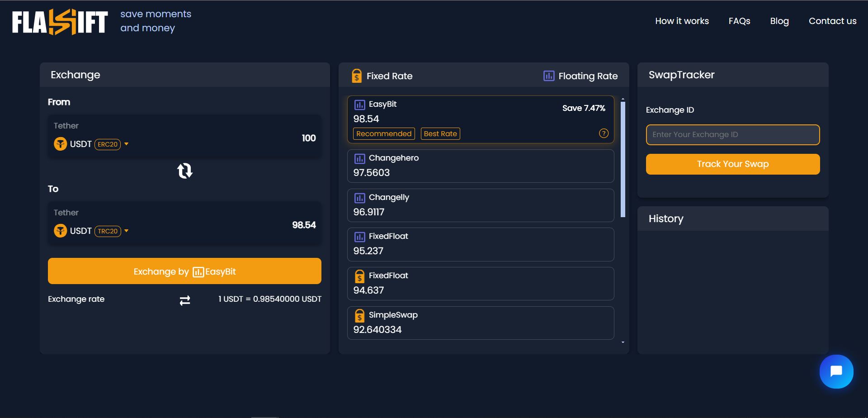Image resolution: width=868 pixels, height=418 pixels.
Task: Click the To amount 98.54 value
Action: 304,225
